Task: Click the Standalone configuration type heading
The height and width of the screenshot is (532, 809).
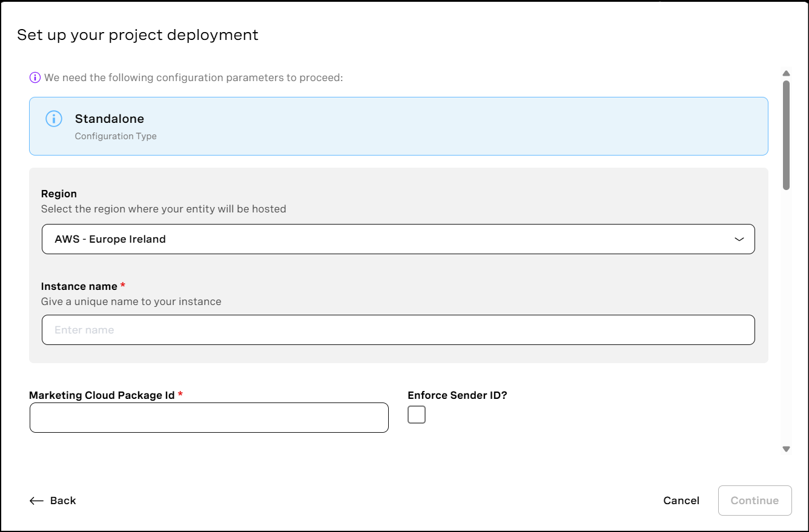Action: [110, 119]
